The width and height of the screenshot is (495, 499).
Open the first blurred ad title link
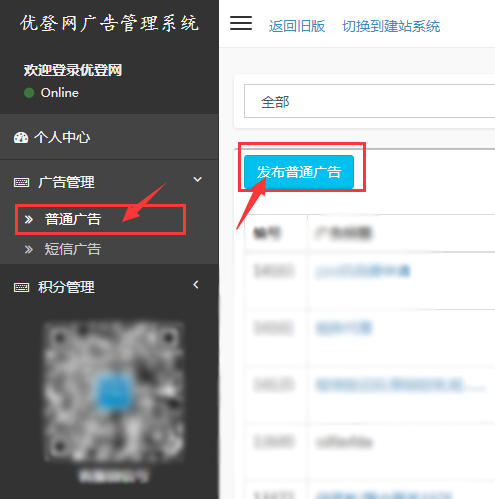(x=363, y=271)
